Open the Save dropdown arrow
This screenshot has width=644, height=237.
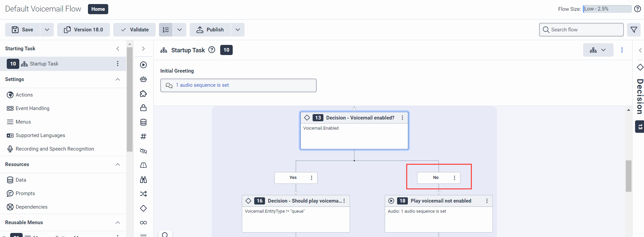47,30
